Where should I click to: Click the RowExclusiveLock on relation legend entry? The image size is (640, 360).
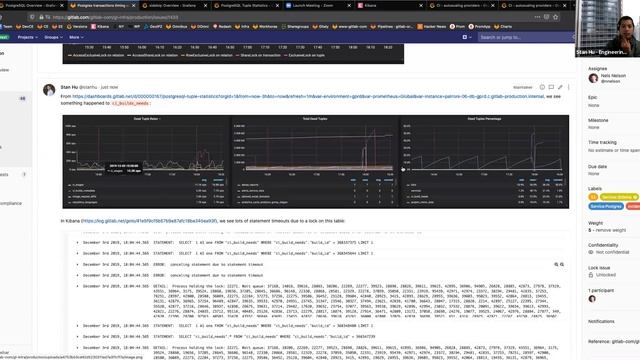click(207, 55)
